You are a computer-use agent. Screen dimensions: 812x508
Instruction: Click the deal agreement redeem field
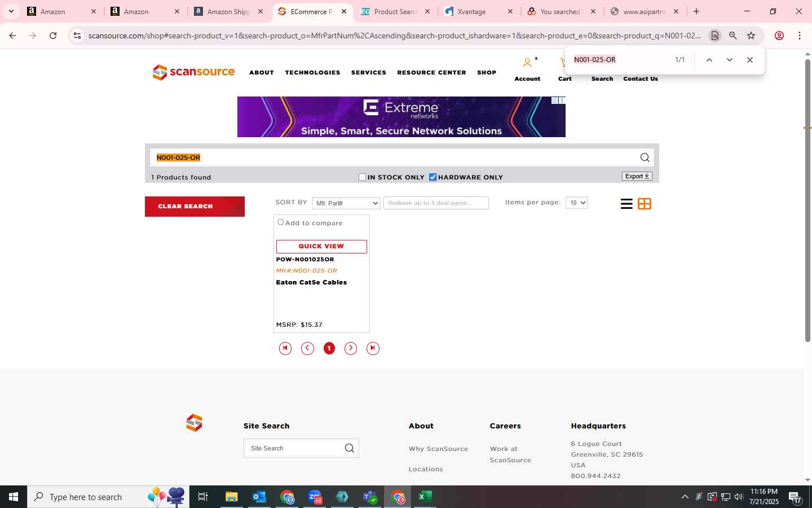(436, 203)
